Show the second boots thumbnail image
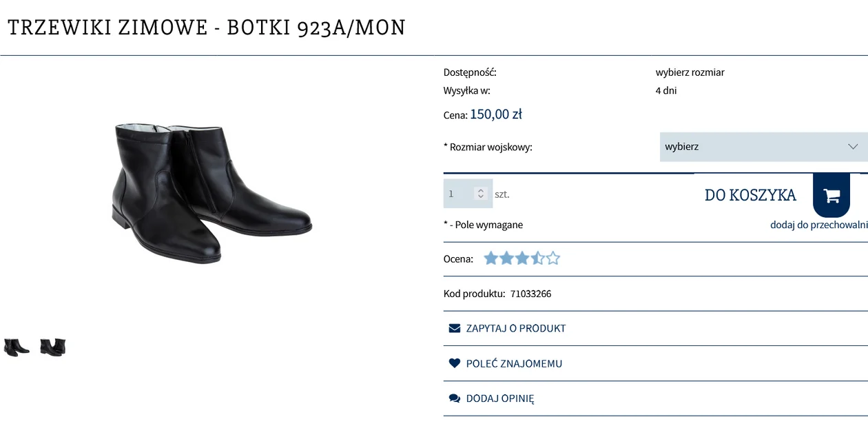This screenshot has height=426, width=868. [53, 347]
